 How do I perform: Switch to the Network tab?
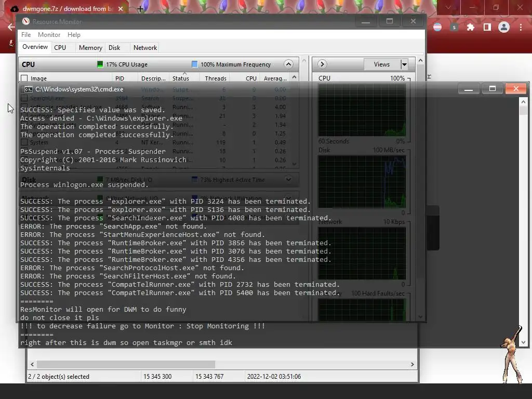coord(145,47)
